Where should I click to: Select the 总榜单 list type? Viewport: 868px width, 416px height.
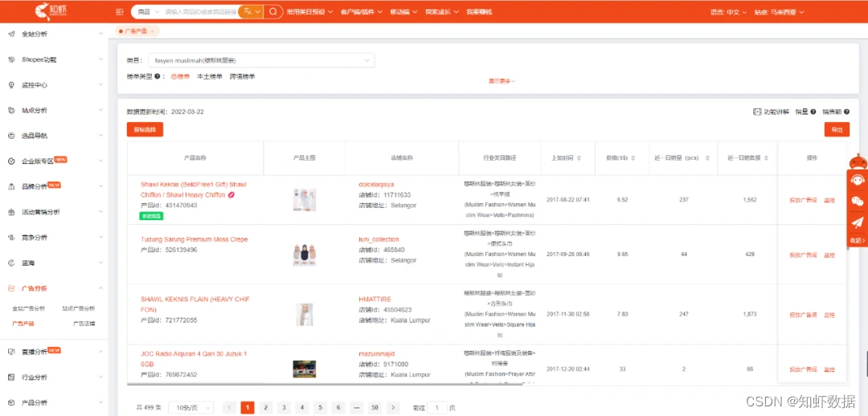[x=180, y=77]
